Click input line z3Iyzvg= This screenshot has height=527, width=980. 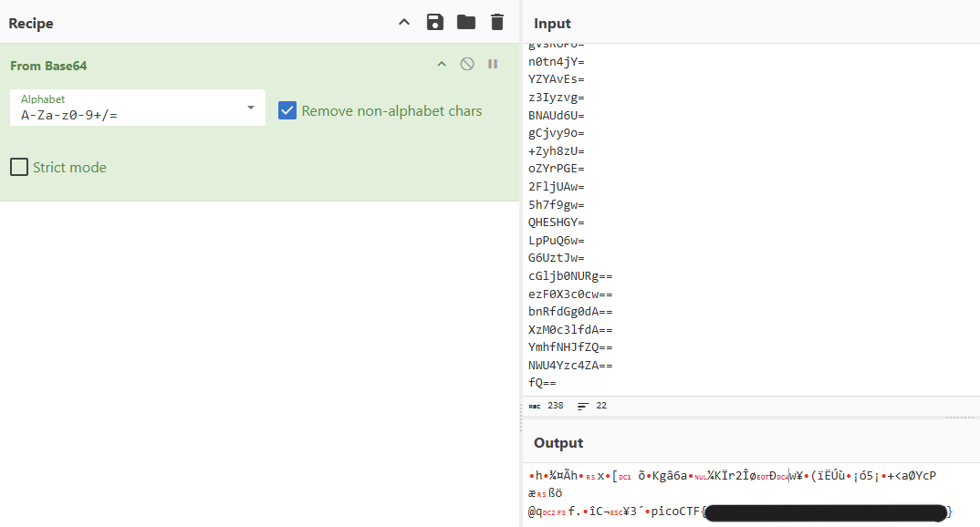(x=557, y=98)
